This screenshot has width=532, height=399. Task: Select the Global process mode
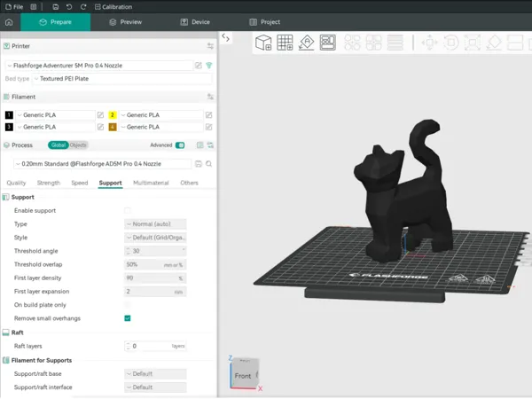coord(59,145)
